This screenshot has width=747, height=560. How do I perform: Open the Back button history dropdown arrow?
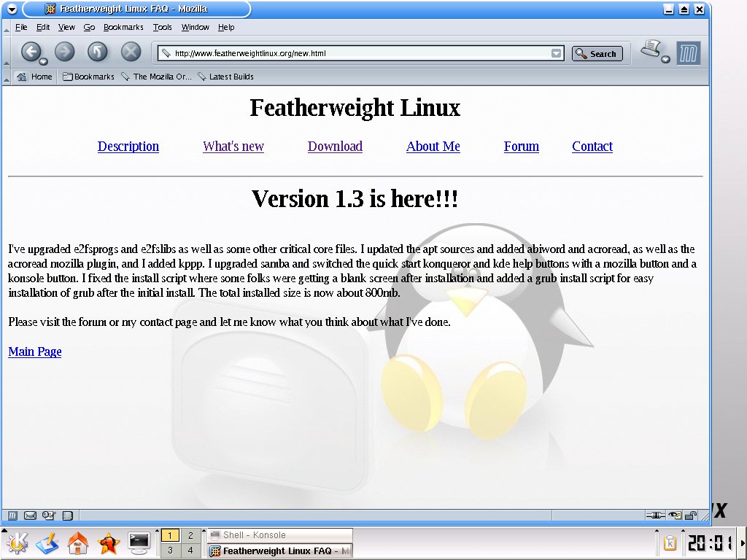[x=43, y=61]
